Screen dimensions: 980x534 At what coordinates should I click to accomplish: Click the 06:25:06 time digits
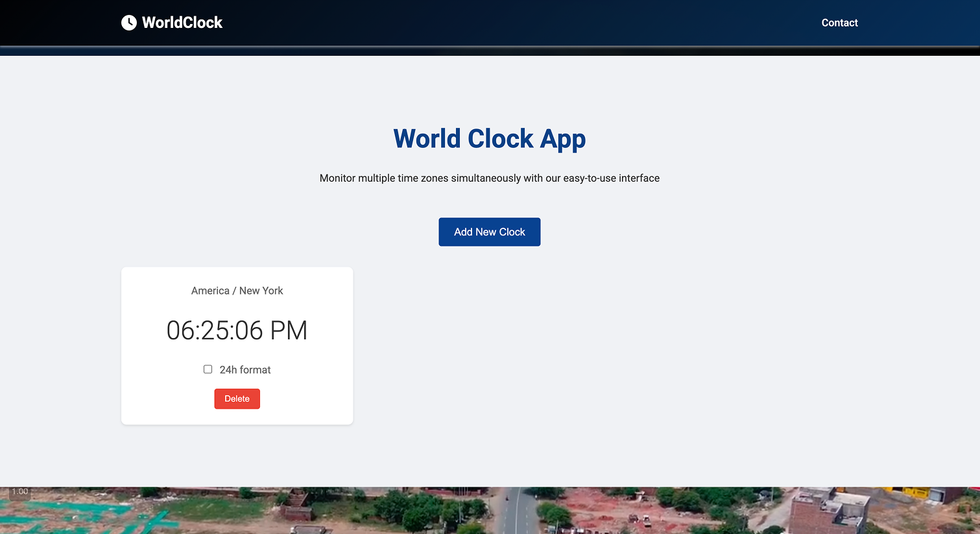tap(215, 330)
